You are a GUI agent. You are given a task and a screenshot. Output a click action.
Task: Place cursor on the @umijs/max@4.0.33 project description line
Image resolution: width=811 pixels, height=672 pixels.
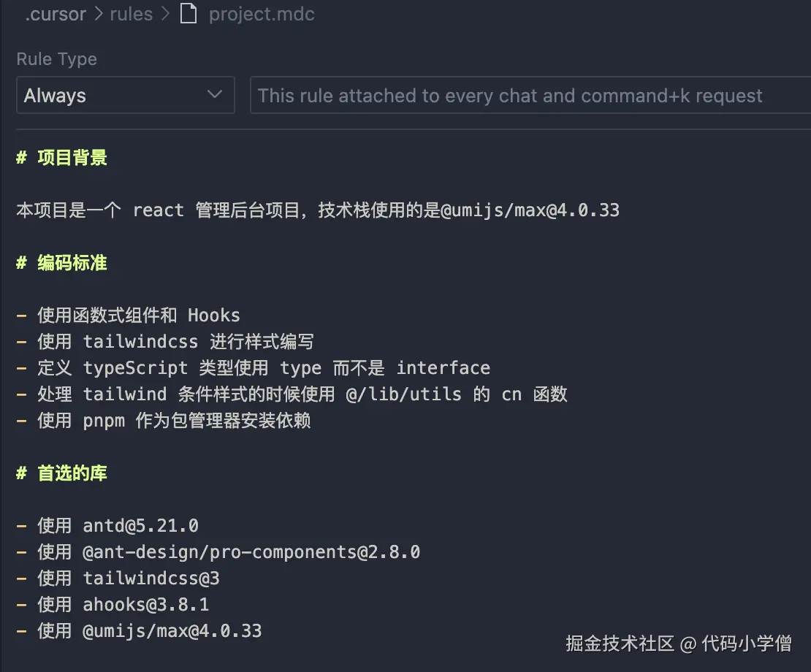pyautogui.click(x=318, y=210)
